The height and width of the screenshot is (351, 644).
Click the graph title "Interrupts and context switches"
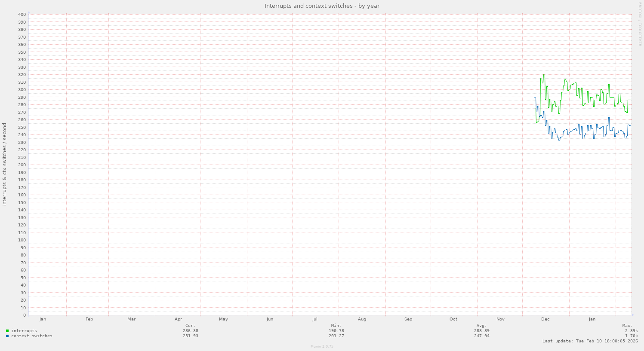coord(322,6)
